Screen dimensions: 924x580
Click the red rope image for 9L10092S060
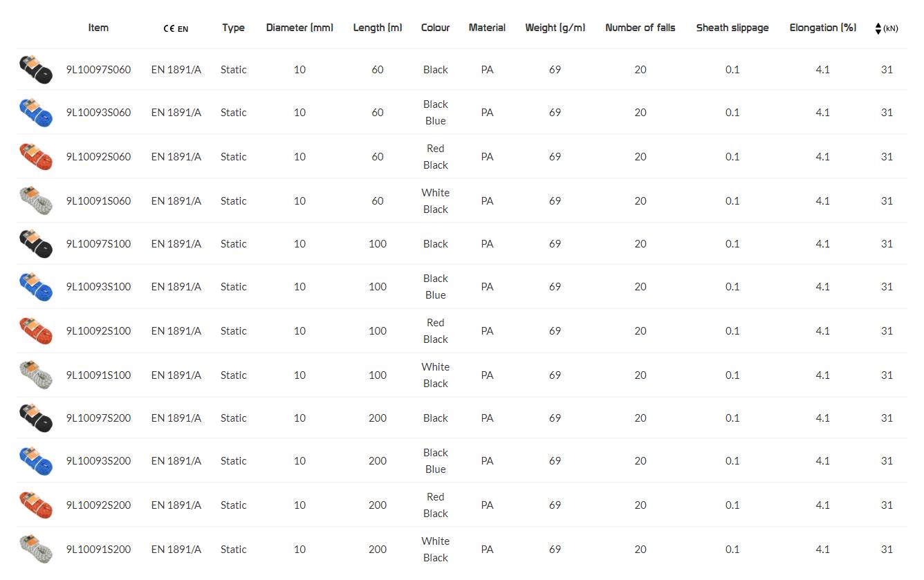click(x=36, y=157)
